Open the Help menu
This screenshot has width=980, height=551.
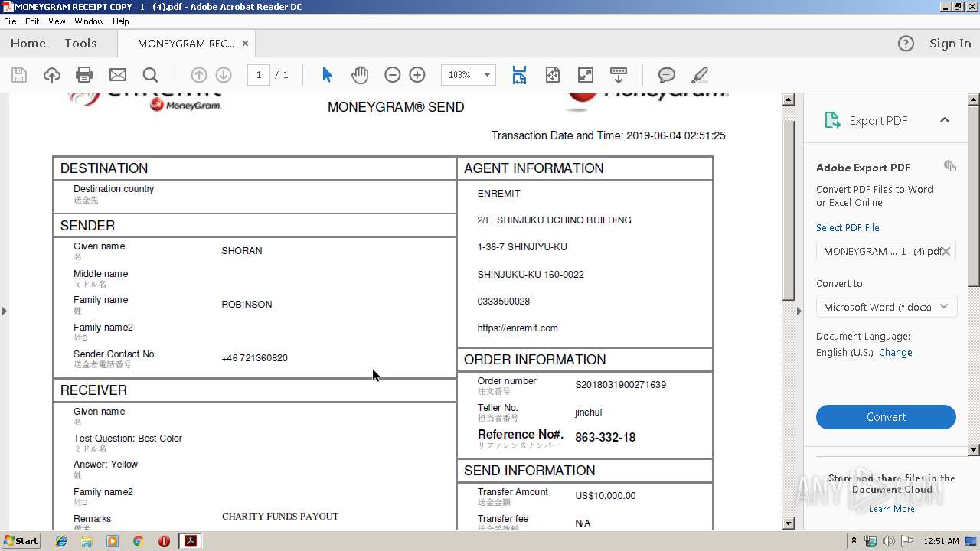(x=121, y=21)
